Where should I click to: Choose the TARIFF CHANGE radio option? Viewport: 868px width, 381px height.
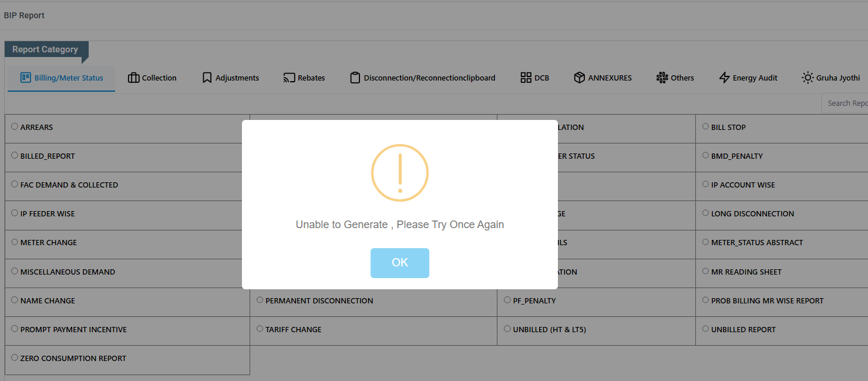260,329
